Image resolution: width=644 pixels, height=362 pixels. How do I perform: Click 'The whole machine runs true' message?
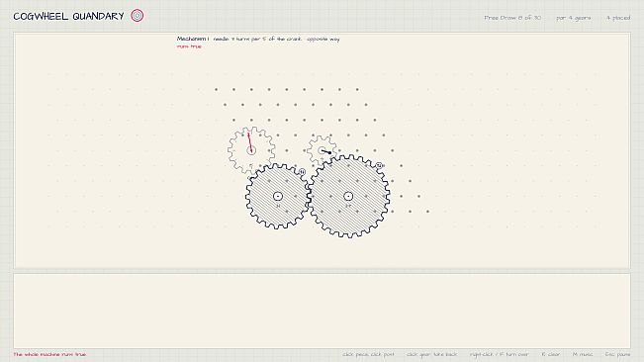49,354
